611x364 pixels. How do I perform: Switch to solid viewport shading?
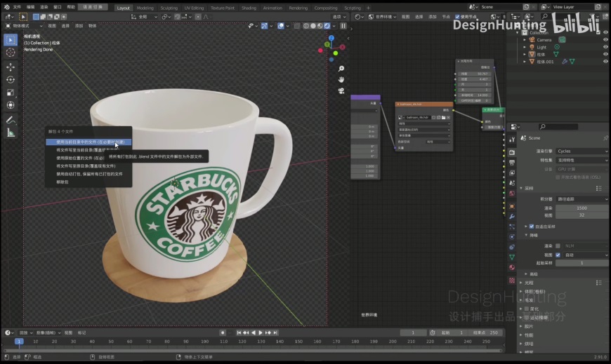click(x=313, y=26)
